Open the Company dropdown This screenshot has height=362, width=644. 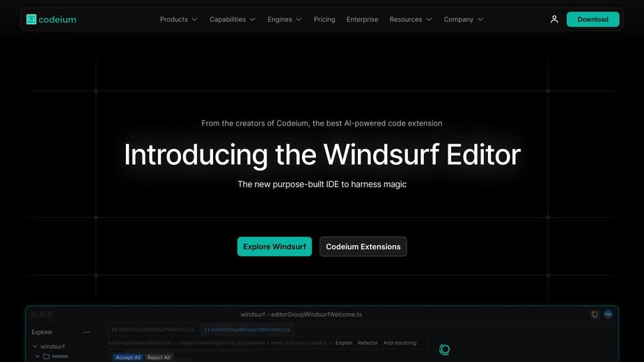click(463, 19)
